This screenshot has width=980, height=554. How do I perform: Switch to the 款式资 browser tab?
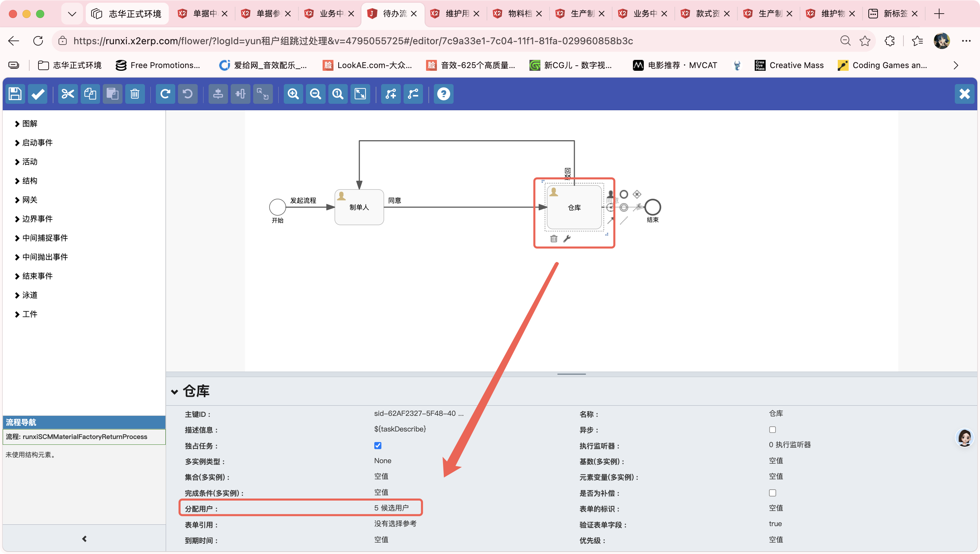[x=705, y=14]
